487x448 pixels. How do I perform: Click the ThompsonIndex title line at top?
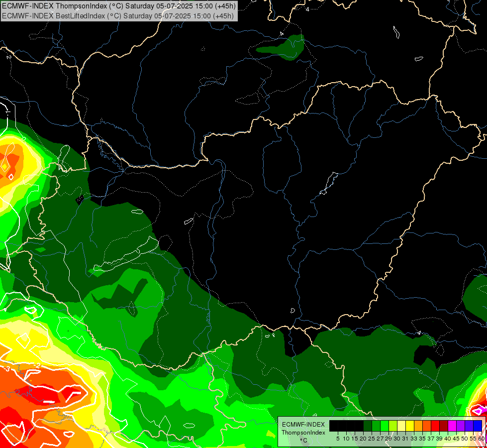click(119, 6)
